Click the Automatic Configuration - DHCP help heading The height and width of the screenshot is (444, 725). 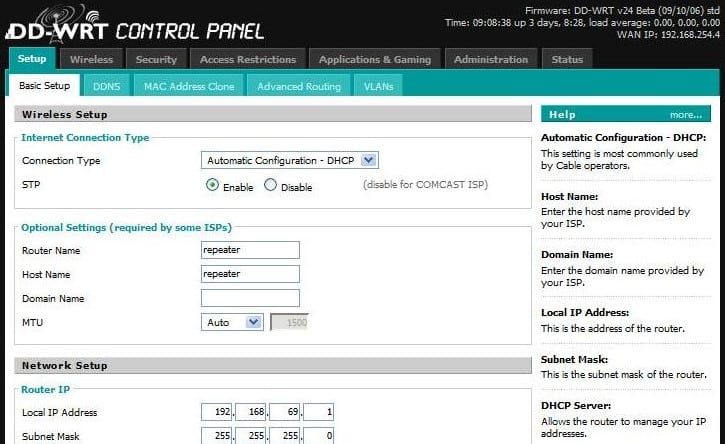[x=623, y=137]
